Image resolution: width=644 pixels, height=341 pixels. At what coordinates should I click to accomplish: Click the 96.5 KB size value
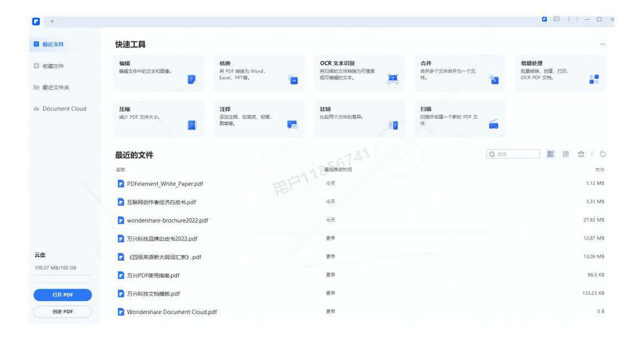595,275
